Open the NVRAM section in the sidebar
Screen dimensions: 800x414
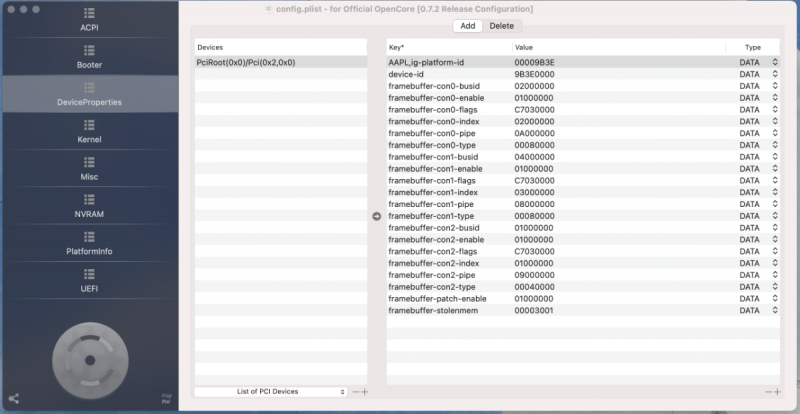click(89, 206)
